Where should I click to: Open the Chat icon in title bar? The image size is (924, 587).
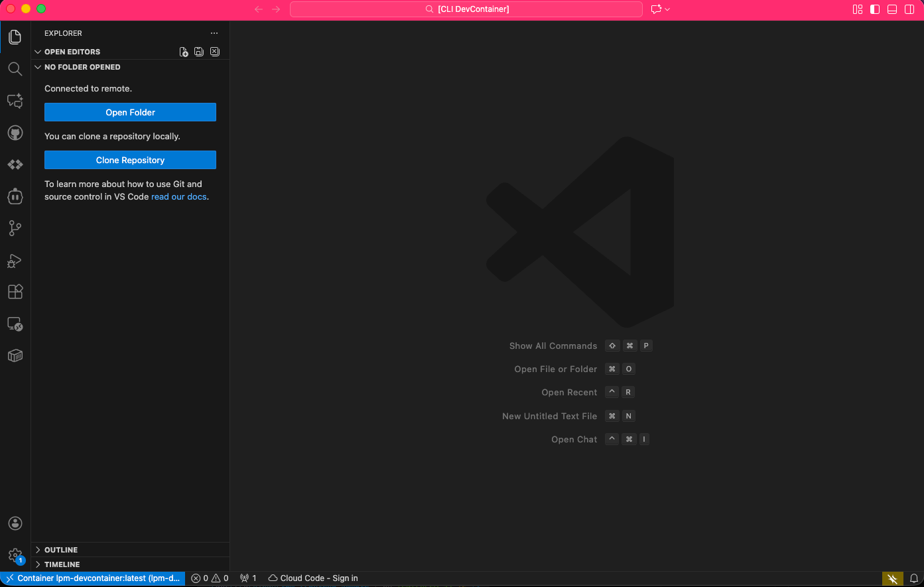click(x=656, y=9)
